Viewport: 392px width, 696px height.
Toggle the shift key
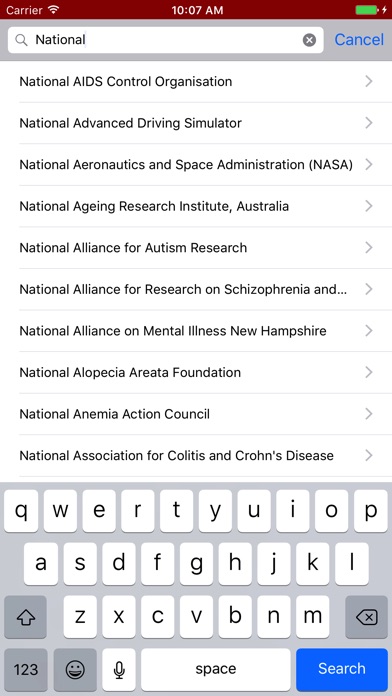(x=25, y=617)
